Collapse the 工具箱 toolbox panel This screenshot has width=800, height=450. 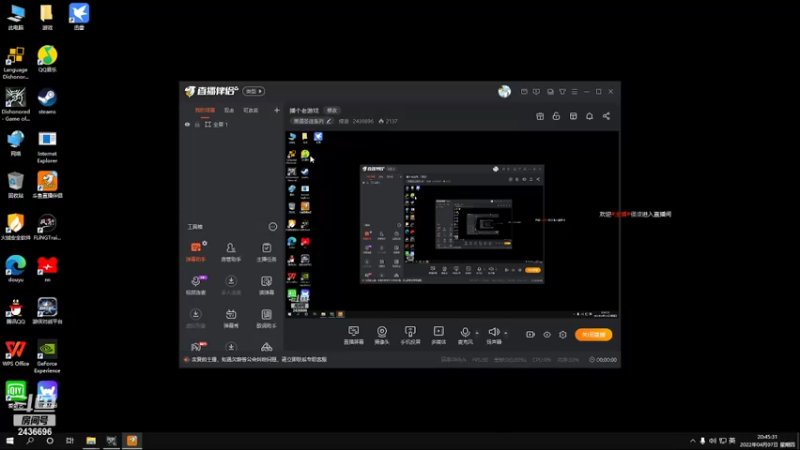click(273, 227)
